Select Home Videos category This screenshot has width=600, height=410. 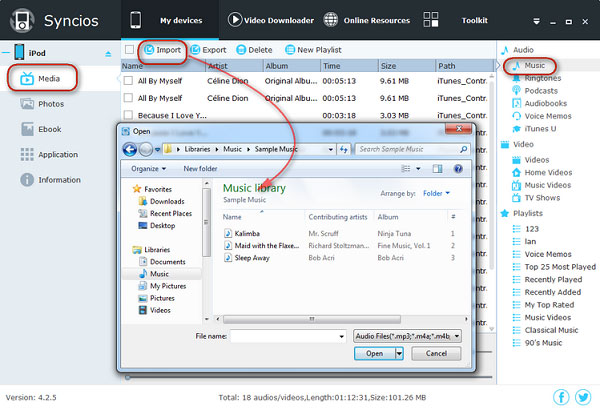pyautogui.click(x=542, y=172)
